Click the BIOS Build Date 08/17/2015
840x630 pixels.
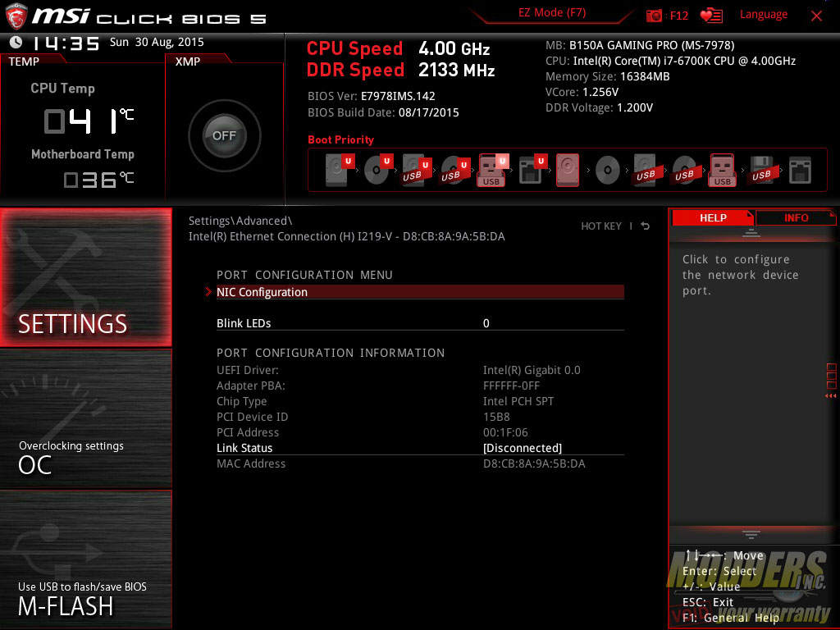(383, 112)
